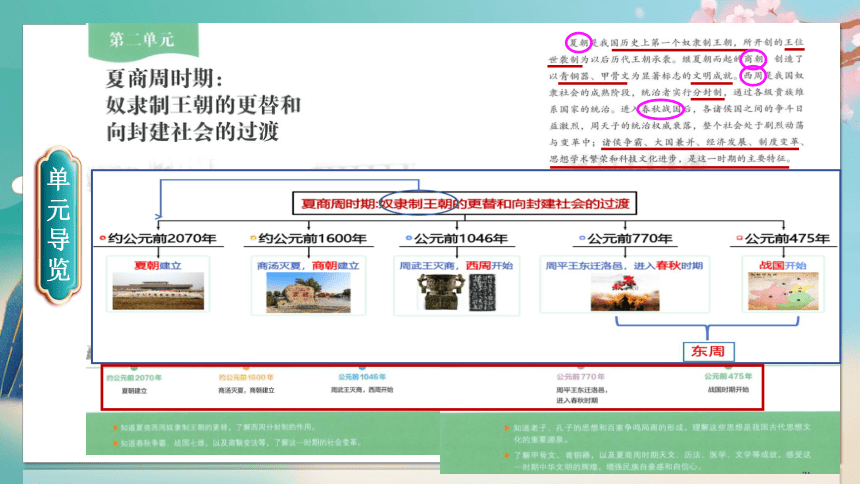Click small 约公元前2070年 in the red-framed strip
This screenshot has height=484, width=860.
134,378
